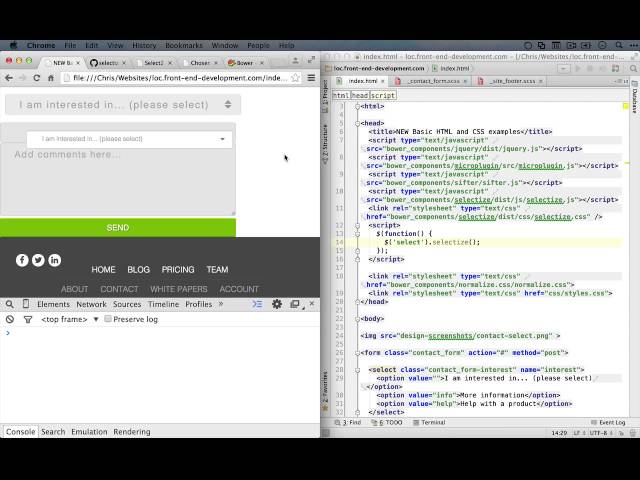Screen dimensions: 640x480
Task: Toggle Preserve log checkbox
Action: 108,319
